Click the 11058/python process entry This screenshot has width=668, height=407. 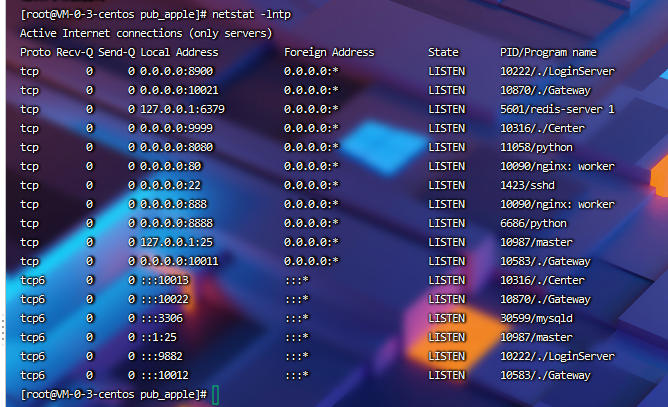(535, 147)
